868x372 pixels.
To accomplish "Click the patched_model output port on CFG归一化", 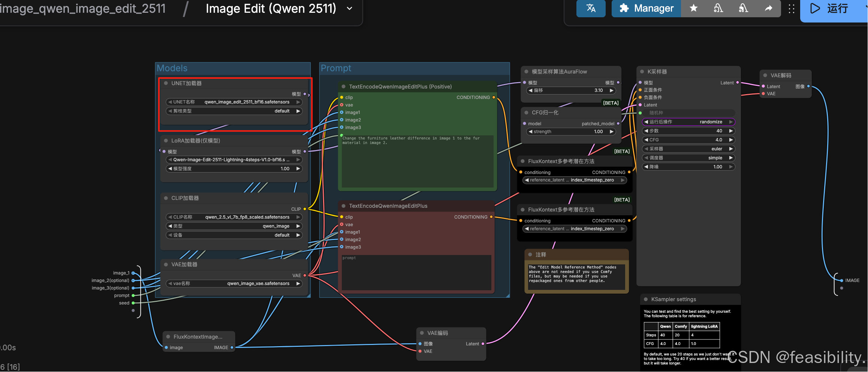I will tap(618, 124).
